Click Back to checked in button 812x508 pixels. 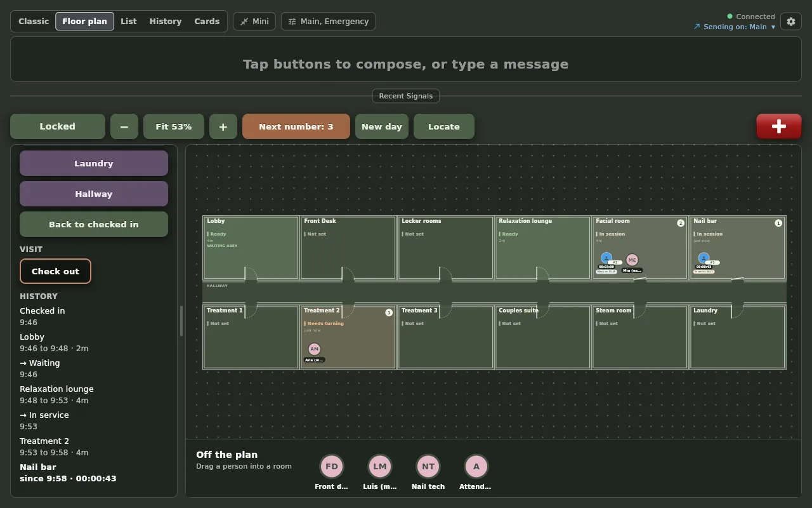click(94, 224)
